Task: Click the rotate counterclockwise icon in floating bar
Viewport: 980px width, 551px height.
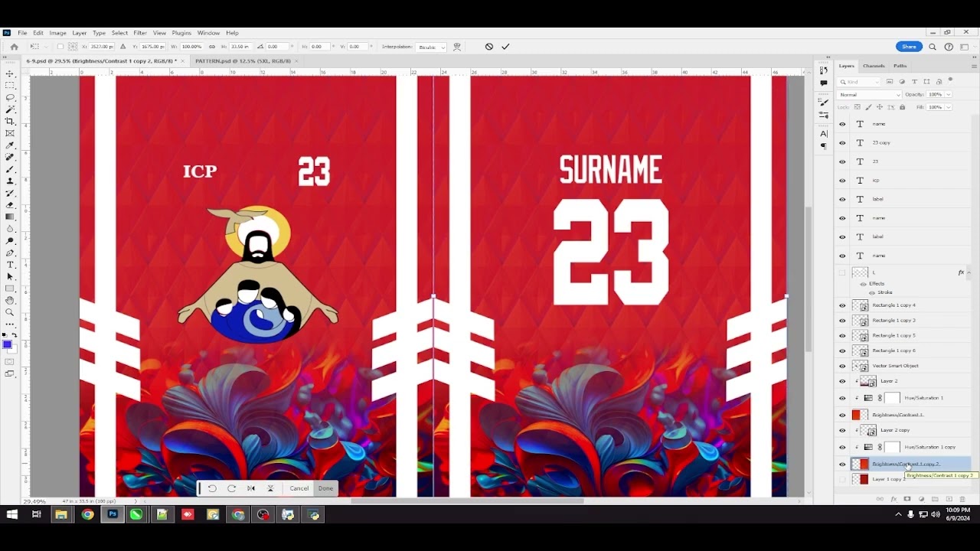Action: point(212,488)
